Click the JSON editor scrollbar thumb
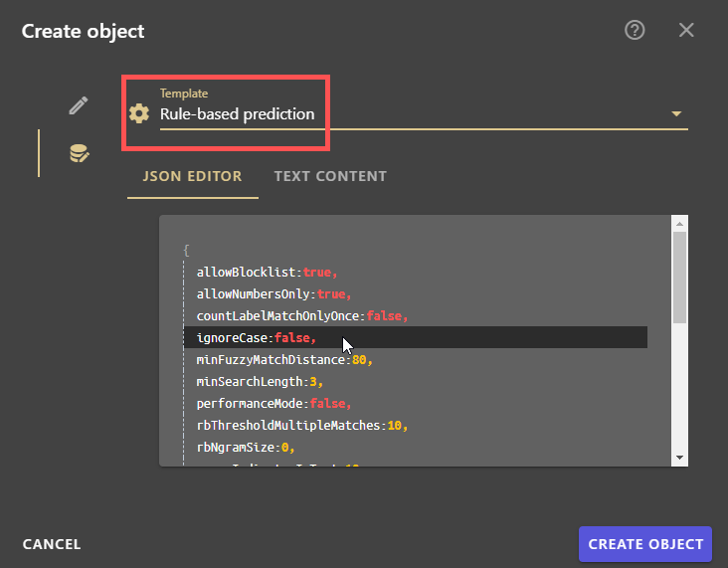The image size is (728, 568). [679, 277]
